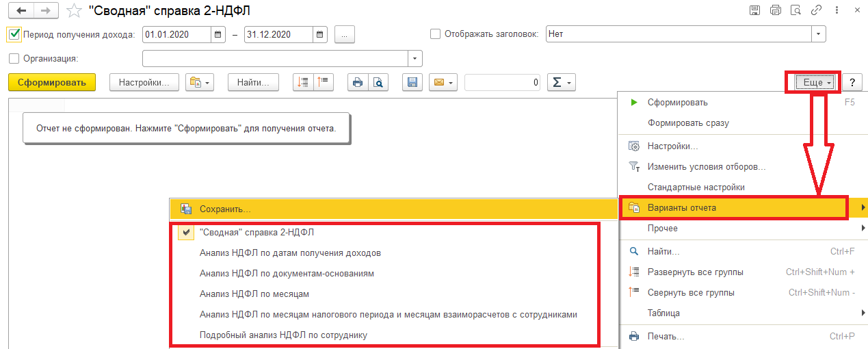The width and height of the screenshot is (868, 349).
Task: Click yellow Сформировать button
Action: 52,82
